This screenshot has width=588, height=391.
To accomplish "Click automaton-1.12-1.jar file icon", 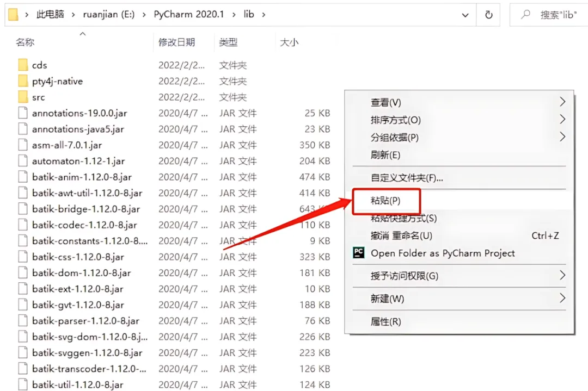I will coord(23,161).
